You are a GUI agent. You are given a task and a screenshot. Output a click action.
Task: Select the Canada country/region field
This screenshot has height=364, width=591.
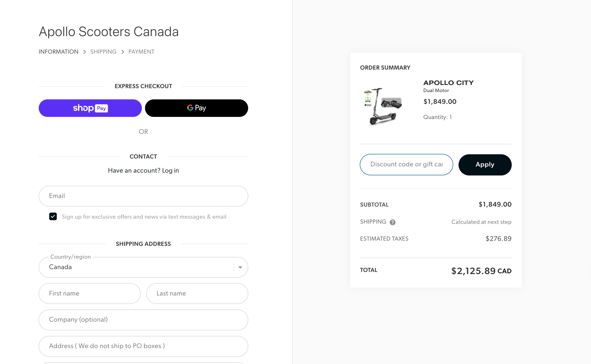[x=143, y=267]
